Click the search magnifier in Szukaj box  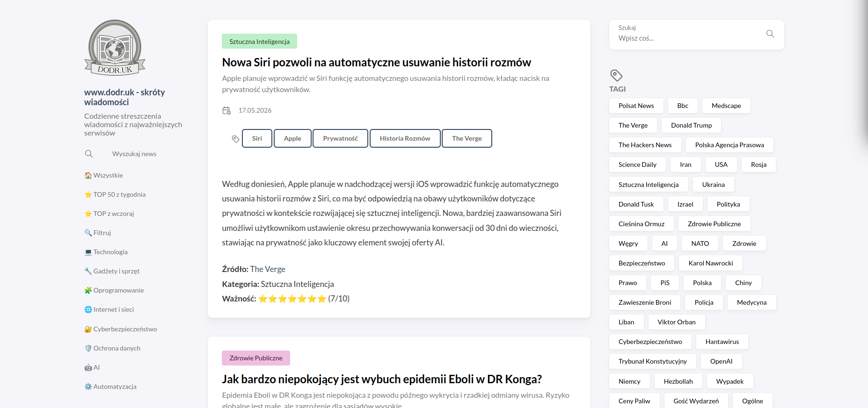(x=770, y=34)
